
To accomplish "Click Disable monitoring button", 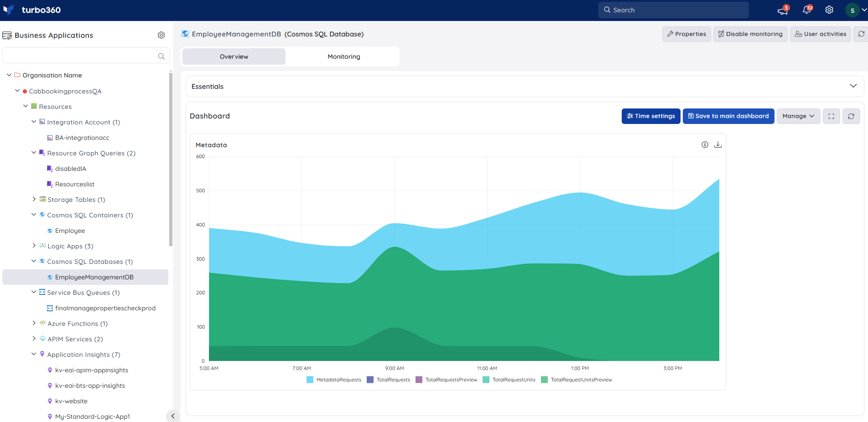I will (750, 34).
